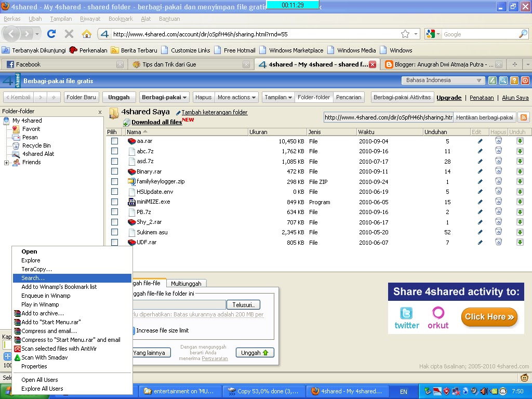Delete familykeylogger.zip with its bin icon
This screenshot has height=399, width=532.
[x=498, y=181]
